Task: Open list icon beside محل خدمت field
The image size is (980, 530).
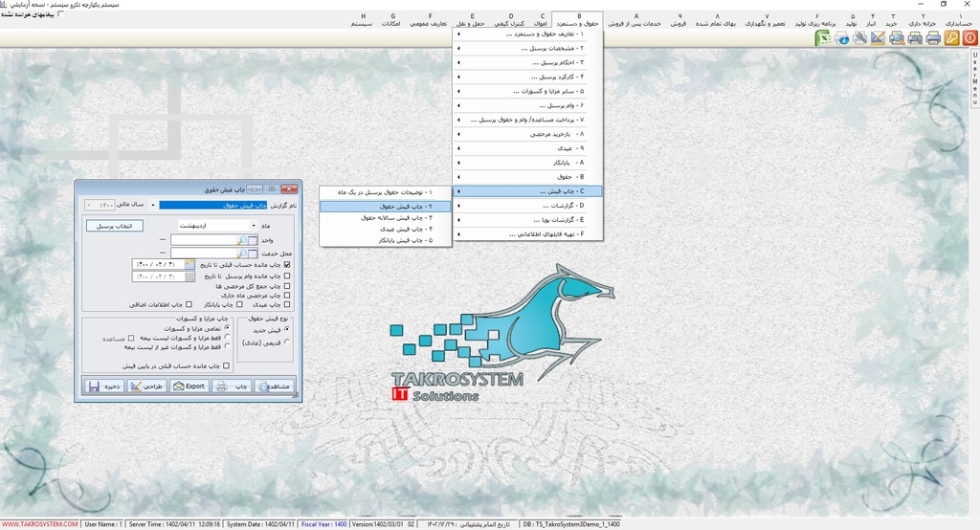Action: [x=253, y=254]
